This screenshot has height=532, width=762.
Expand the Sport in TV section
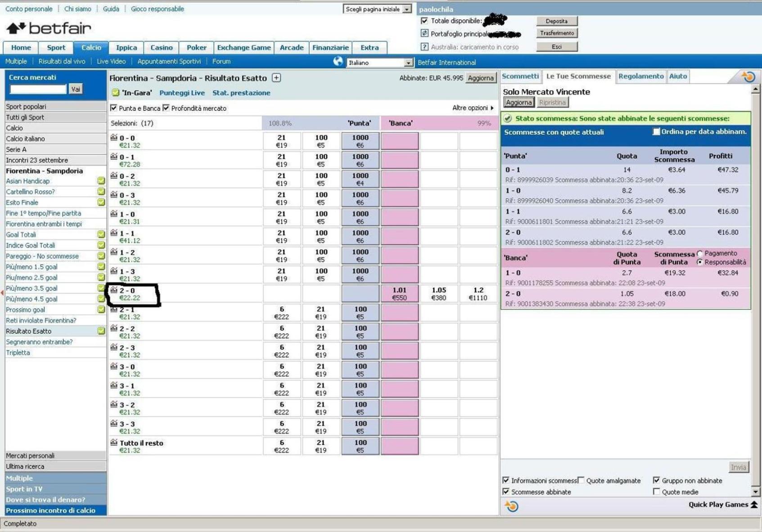point(55,489)
